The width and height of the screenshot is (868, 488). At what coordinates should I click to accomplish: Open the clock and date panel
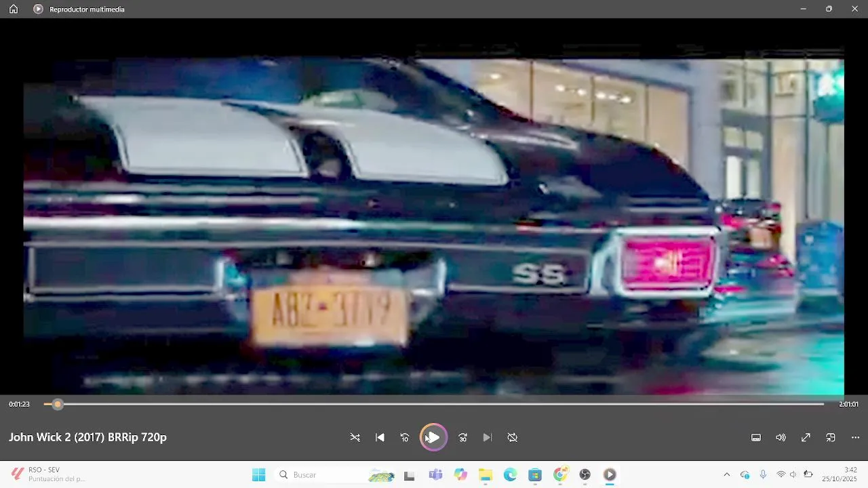point(839,474)
